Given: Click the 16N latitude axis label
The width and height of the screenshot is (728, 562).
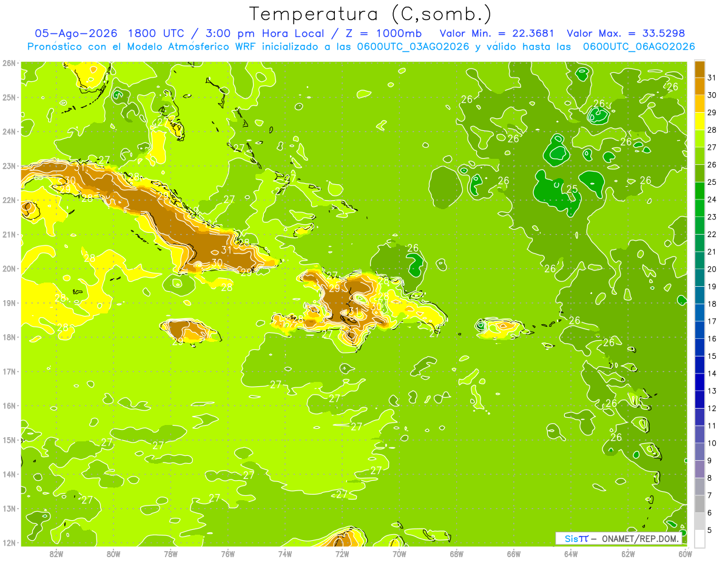Looking at the screenshot, I should point(9,406).
